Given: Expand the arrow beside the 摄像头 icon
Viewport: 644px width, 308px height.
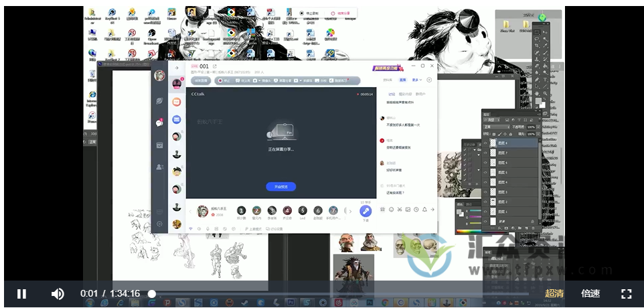Looking at the screenshot, I should click(260, 80).
